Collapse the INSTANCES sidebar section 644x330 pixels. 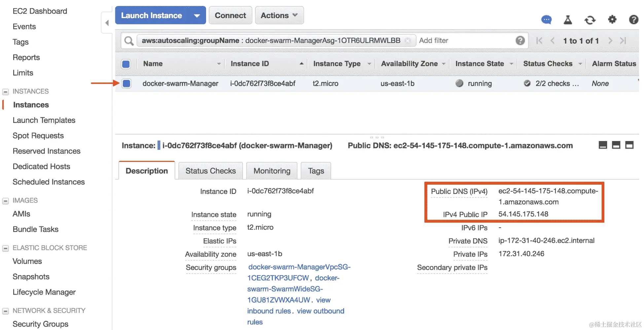click(6, 92)
